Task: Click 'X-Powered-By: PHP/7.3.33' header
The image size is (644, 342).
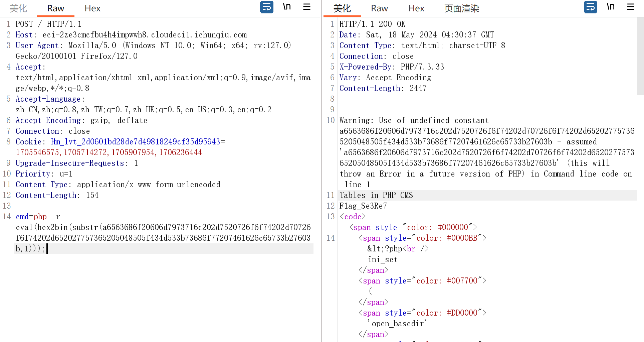Action: 392,67
